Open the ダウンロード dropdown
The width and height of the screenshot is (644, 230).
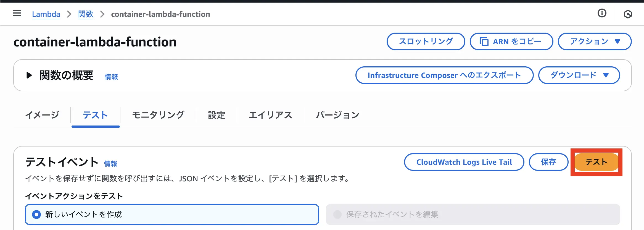[x=579, y=75]
